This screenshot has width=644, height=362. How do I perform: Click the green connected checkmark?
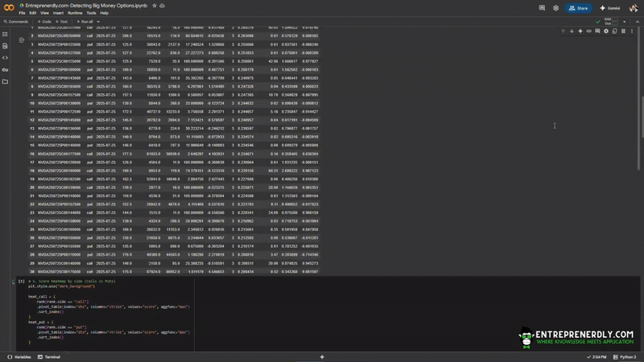pos(598,22)
